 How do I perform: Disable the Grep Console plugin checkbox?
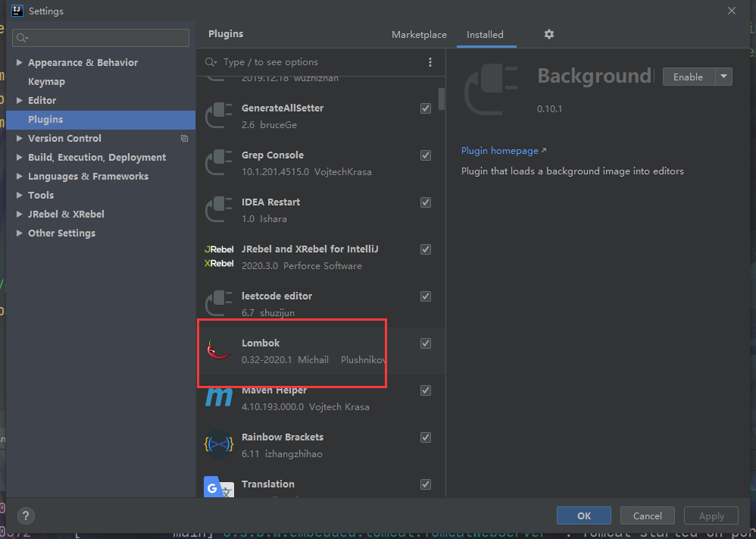tap(426, 155)
